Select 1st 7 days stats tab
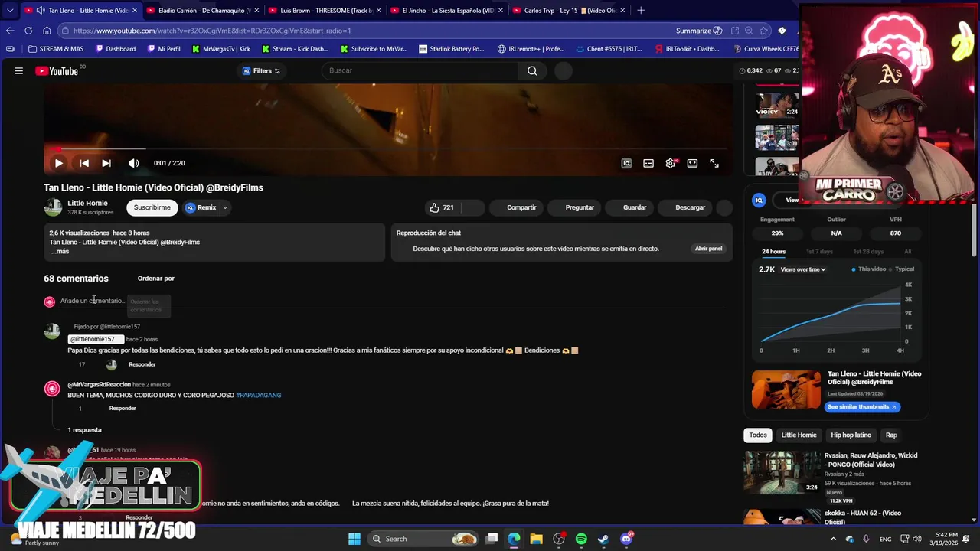980x551 pixels. (819, 252)
